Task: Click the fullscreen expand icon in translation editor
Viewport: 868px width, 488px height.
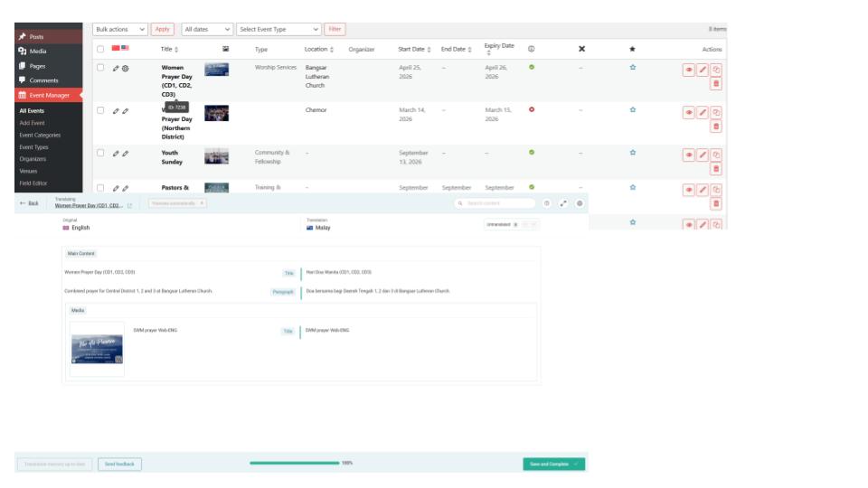Action: pyautogui.click(x=563, y=203)
